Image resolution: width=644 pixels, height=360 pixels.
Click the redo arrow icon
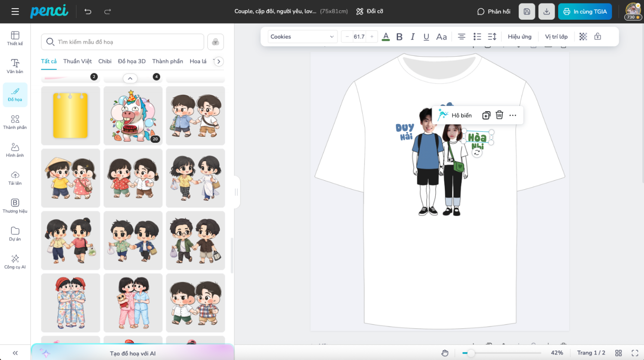(107, 12)
